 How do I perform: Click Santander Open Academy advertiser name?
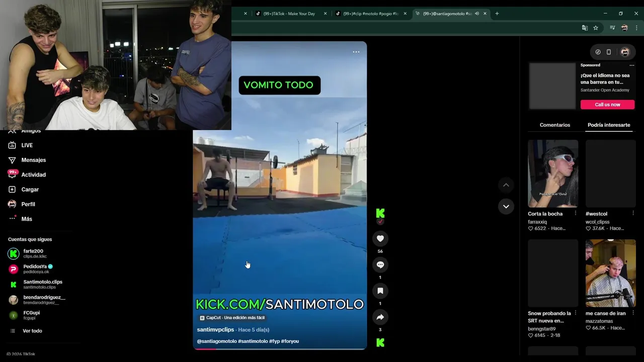(x=605, y=90)
